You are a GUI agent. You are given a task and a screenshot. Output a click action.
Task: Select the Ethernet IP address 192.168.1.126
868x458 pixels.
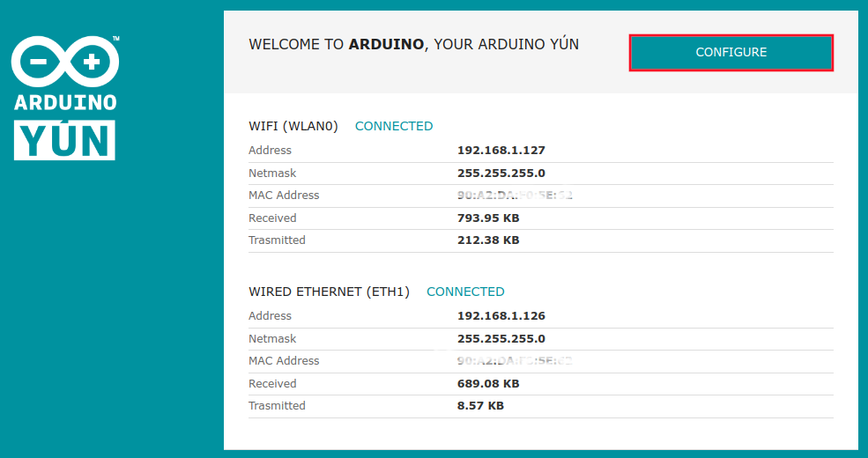(501, 316)
